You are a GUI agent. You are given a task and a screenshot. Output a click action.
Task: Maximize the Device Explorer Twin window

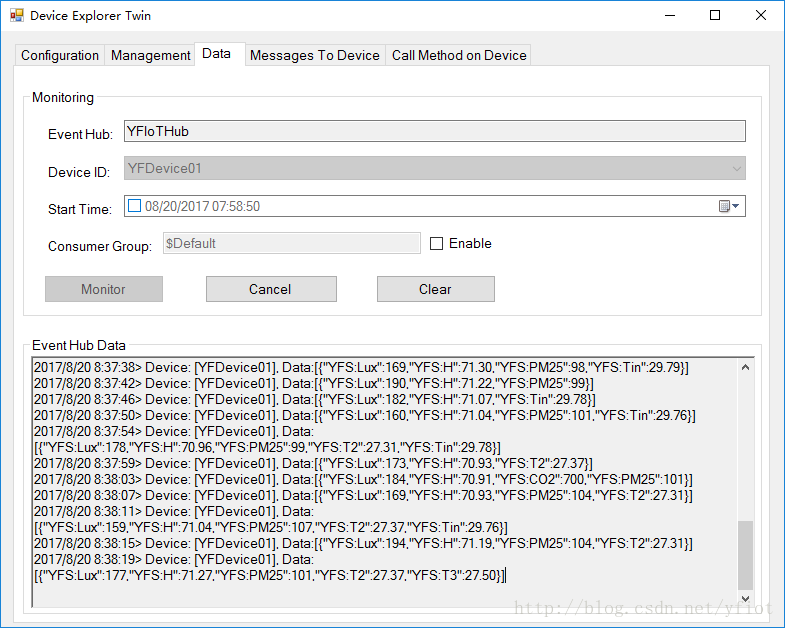click(715, 15)
